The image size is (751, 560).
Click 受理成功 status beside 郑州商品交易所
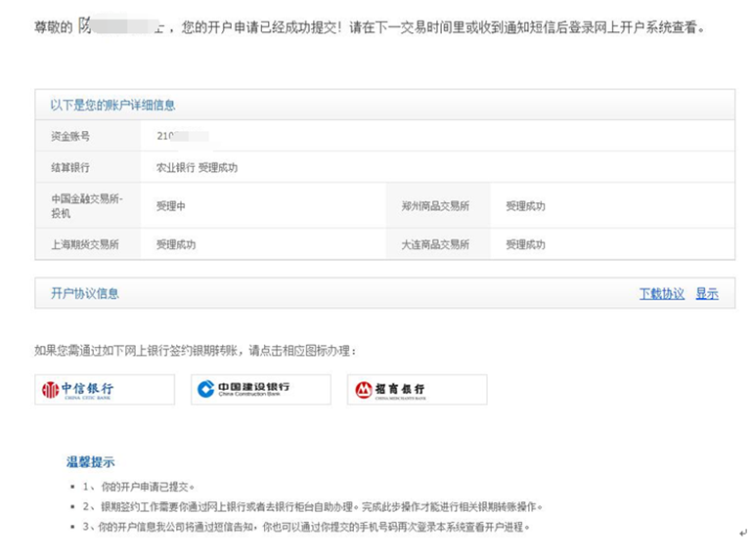click(x=525, y=206)
